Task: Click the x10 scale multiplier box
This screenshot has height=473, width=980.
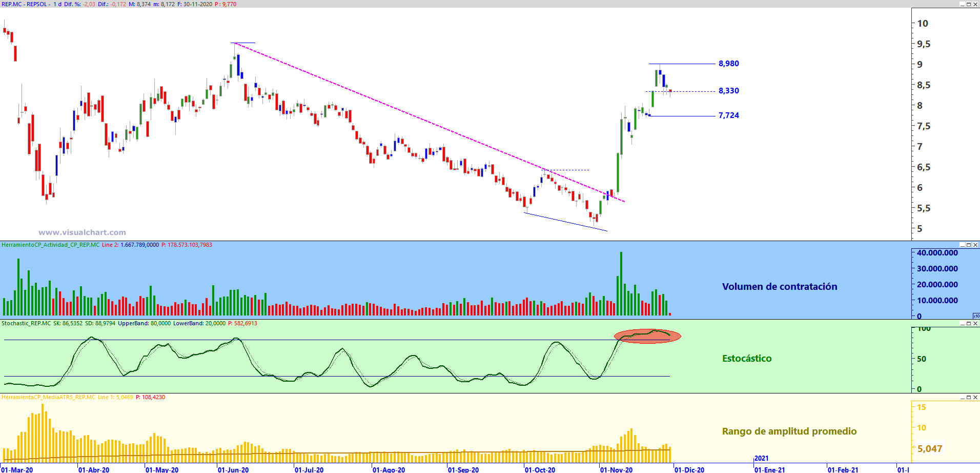Action: 976,316
